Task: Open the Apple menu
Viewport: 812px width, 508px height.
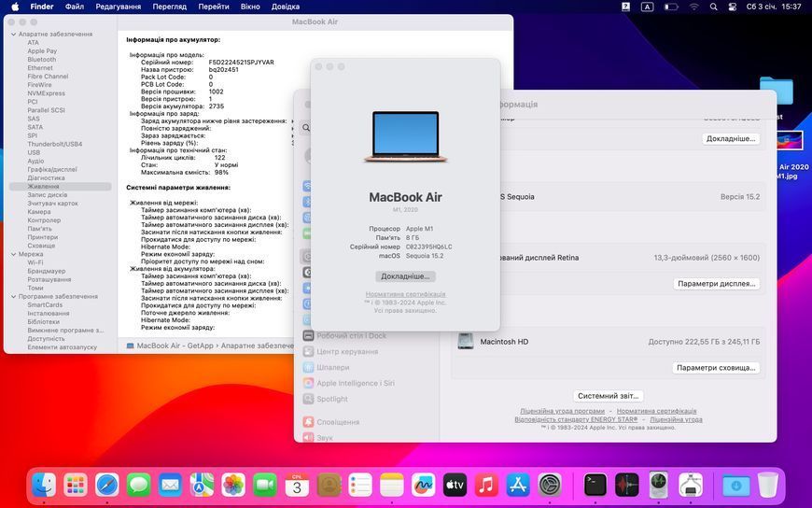Action: point(15,7)
